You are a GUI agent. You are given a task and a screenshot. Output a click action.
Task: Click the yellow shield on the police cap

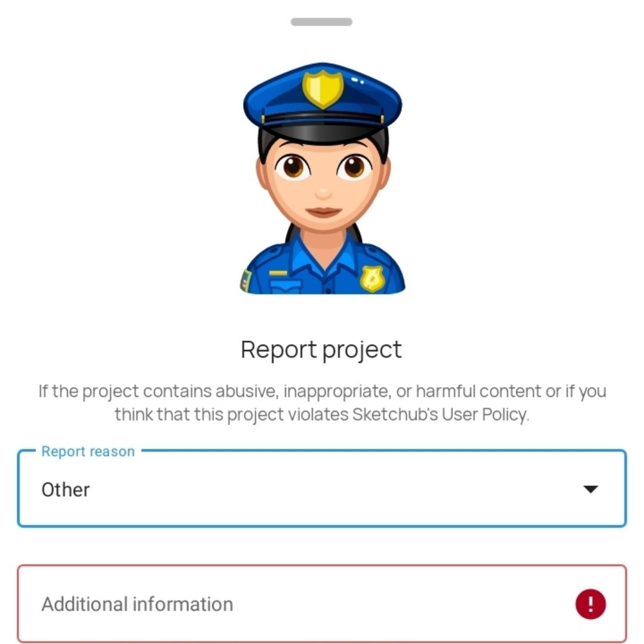(323, 88)
